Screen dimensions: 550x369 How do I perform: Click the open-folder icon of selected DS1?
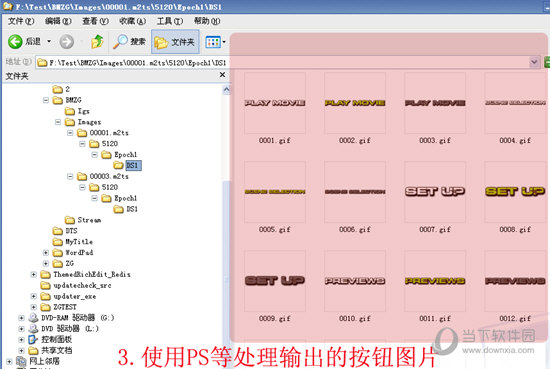118,165
